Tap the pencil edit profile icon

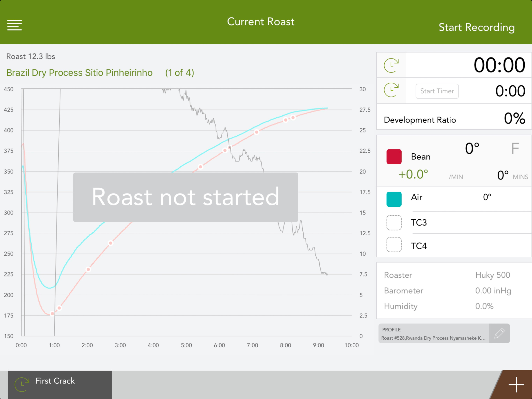(499, 333)
